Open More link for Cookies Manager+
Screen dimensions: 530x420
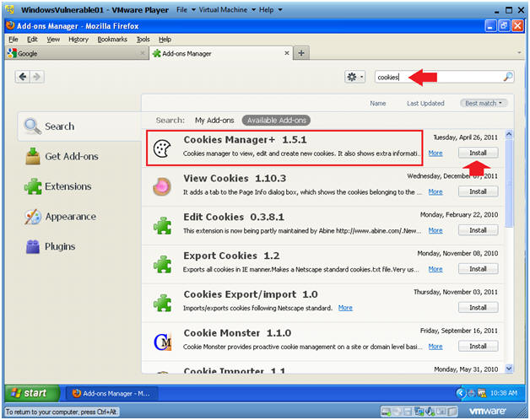coord(435,153)
